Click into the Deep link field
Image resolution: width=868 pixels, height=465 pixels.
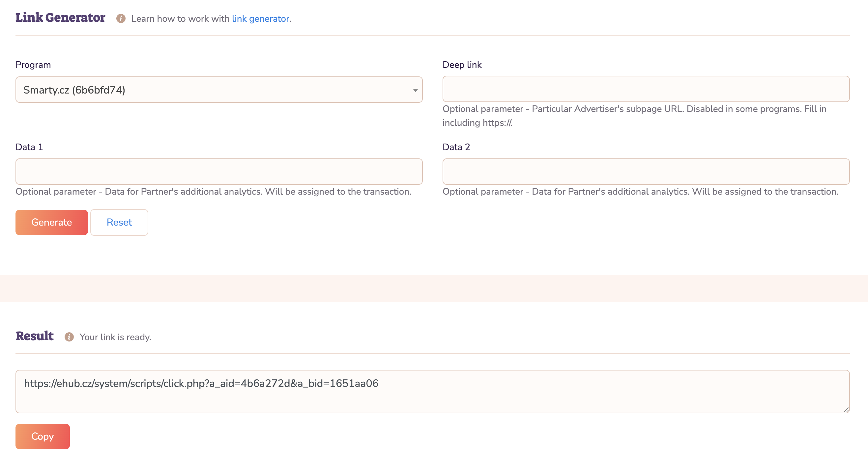646,89
